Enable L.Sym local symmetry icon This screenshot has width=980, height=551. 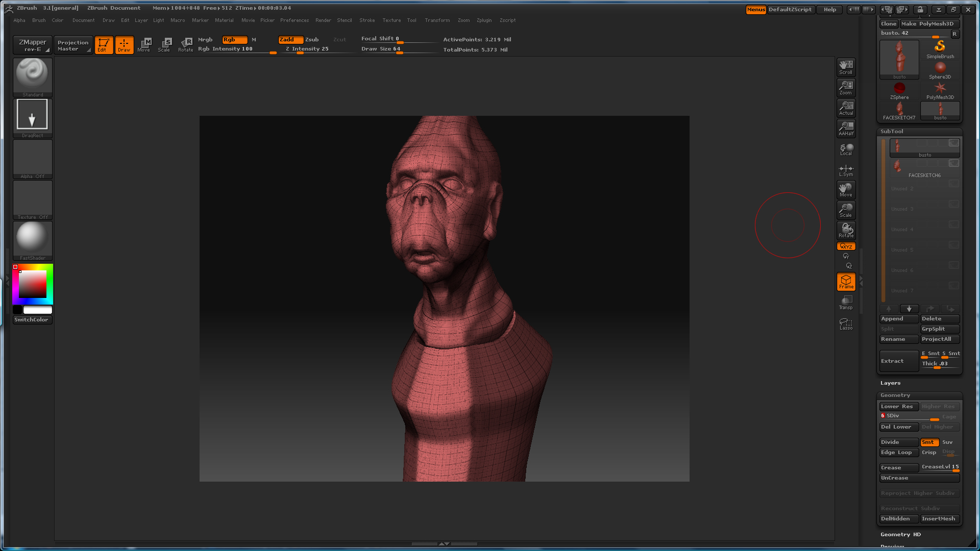[846, 170]
